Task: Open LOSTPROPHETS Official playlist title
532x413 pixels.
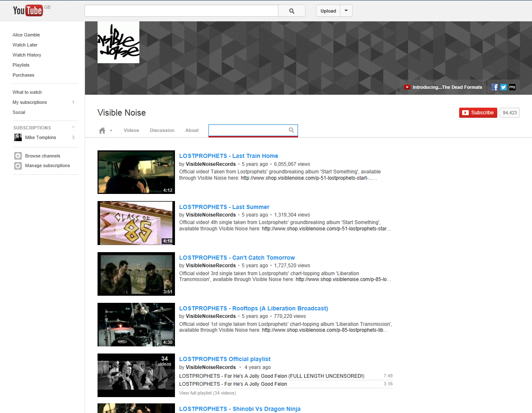Action: coord(225,359)
